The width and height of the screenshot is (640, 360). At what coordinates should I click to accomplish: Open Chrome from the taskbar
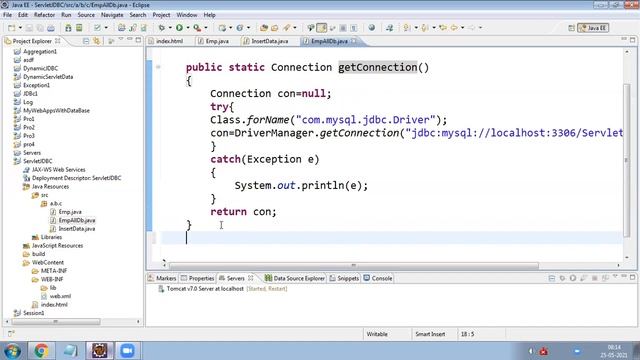41,351
